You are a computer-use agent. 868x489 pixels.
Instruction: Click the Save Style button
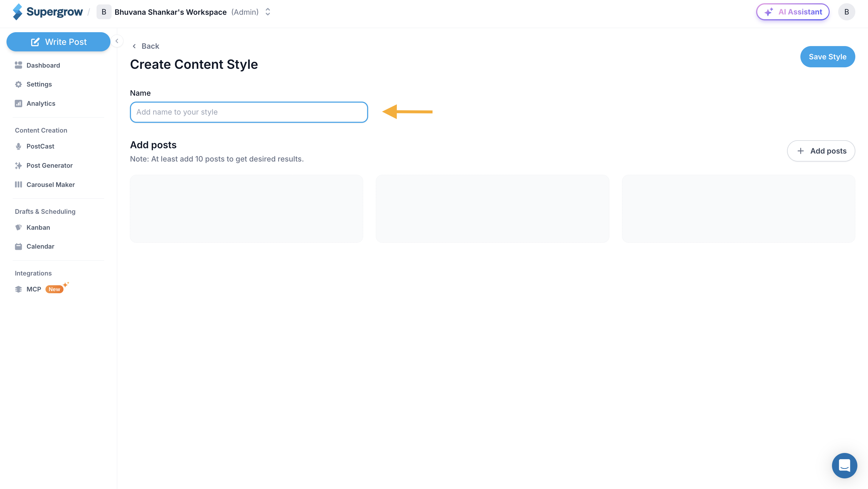[x=828, y=57]
